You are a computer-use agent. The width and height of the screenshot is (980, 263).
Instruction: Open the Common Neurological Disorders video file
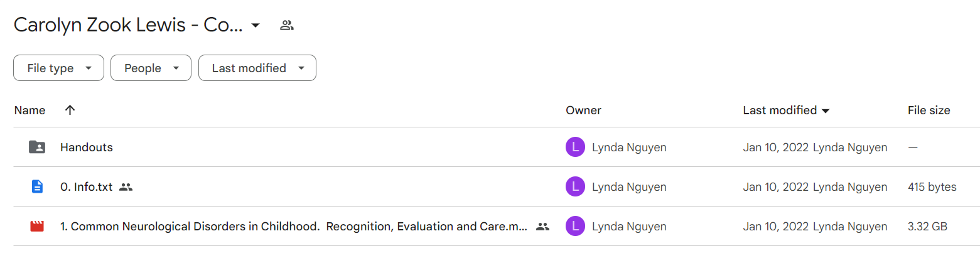coord(294,227)
